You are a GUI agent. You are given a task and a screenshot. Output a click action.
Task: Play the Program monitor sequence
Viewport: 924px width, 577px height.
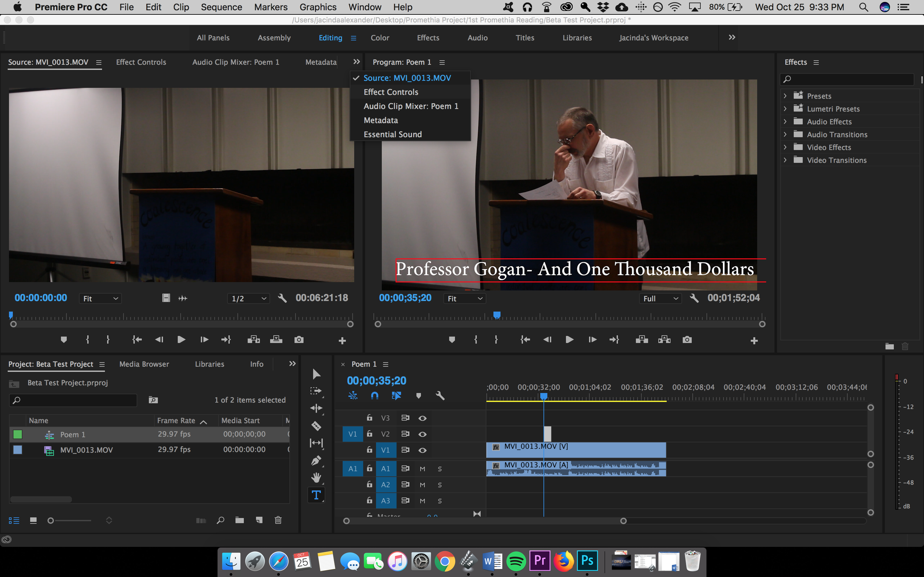coord(569,340)
